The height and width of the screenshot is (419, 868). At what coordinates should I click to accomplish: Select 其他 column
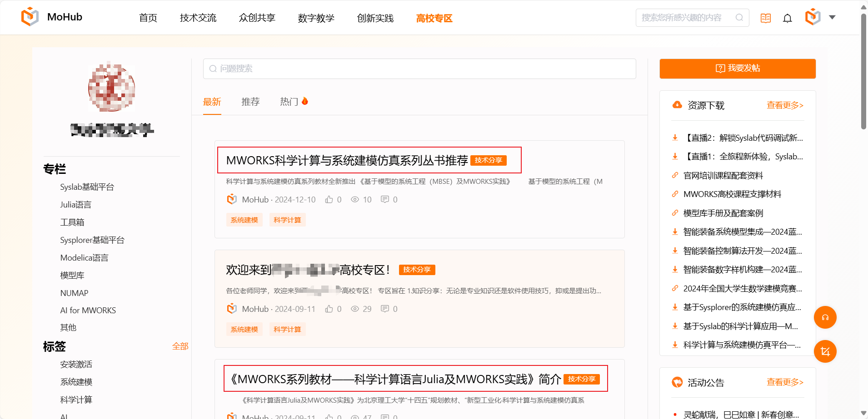[68, 328]
